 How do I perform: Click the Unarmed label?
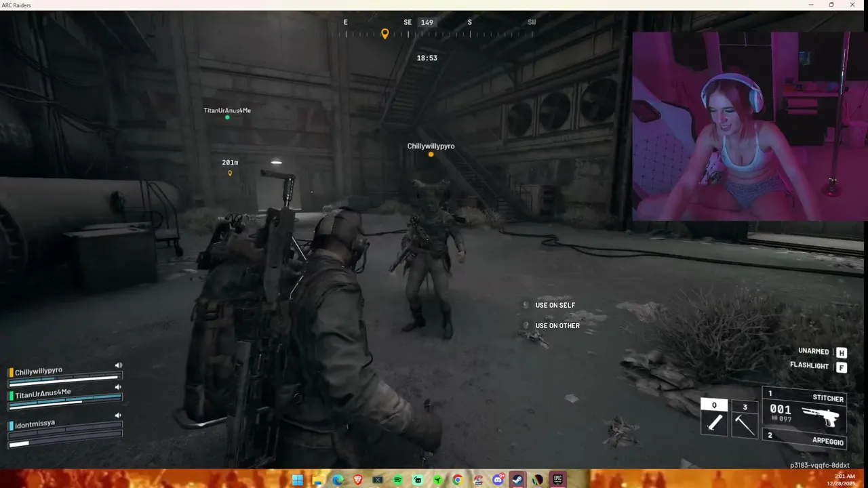814,351
